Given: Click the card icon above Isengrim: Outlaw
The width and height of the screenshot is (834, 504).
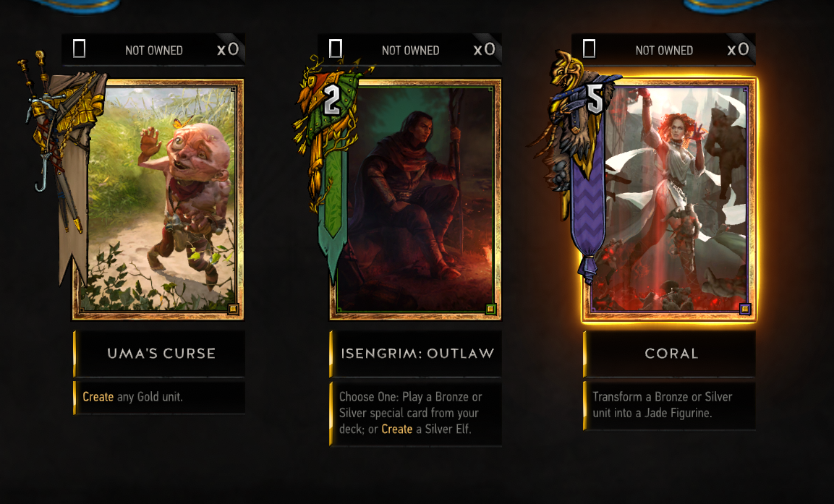Looking at the screenshot, I should (335, 49).
